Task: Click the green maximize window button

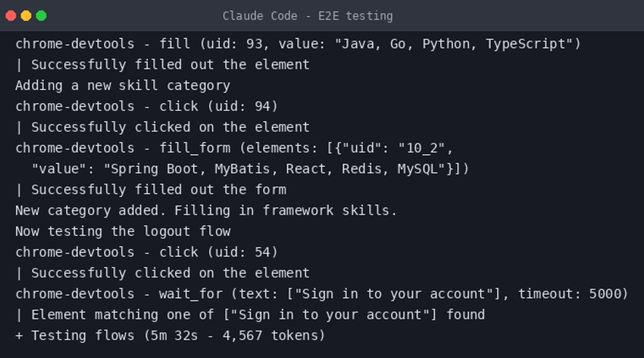Action: [41, 16]
